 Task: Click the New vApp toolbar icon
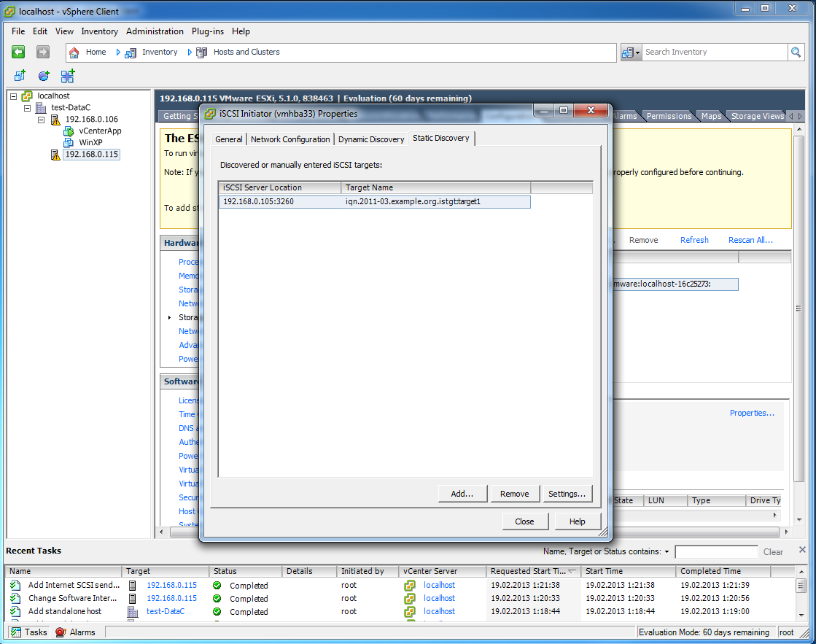[x=68, y=76]
